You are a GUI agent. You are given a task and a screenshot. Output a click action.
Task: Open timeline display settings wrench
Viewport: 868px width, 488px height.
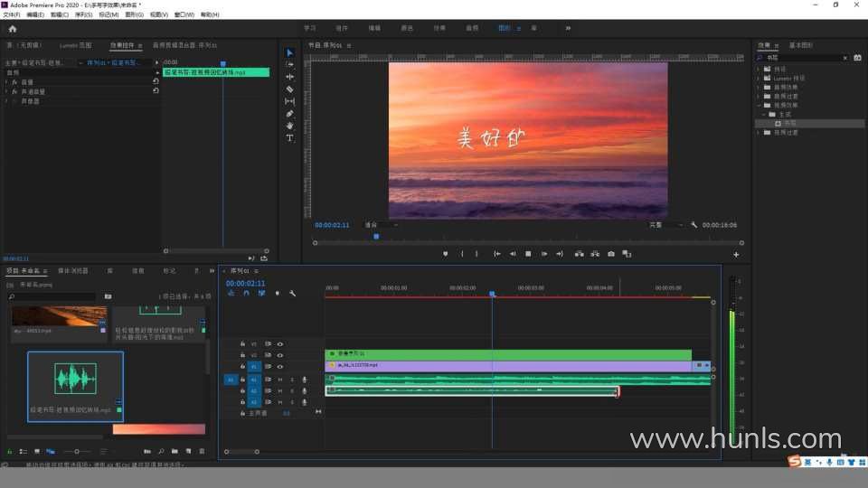tap(292, 294)
